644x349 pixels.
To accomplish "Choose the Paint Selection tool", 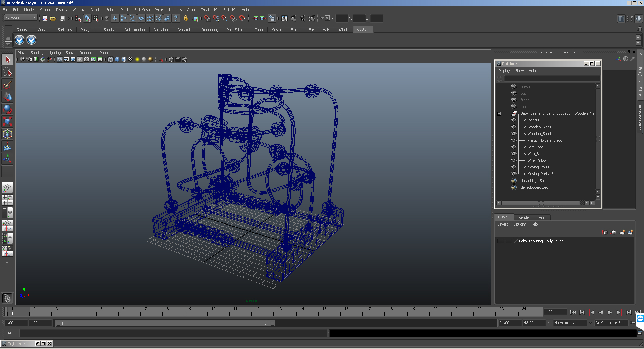I will point(7,84).
